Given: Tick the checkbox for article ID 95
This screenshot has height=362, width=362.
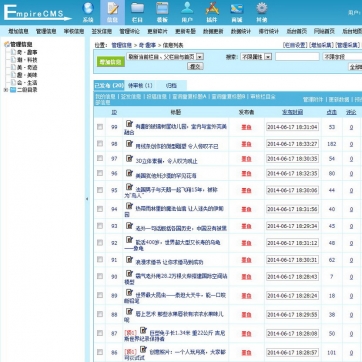Looking at the screenshot, I should 100,190.
